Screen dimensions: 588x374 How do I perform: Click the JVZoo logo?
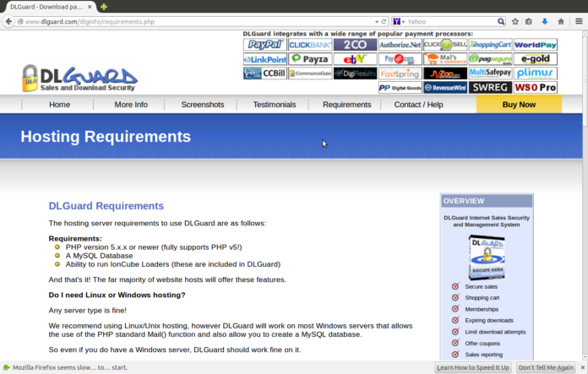[x=445, y=73]
